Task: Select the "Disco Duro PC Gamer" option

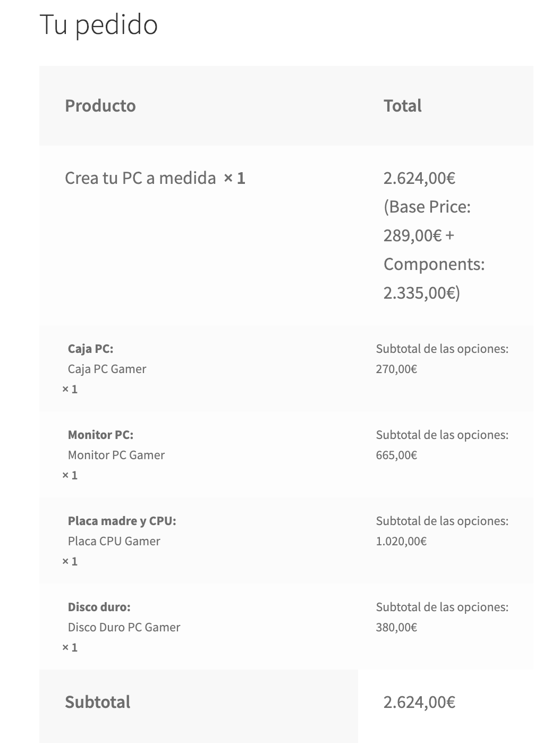Action: pos(124,627)
